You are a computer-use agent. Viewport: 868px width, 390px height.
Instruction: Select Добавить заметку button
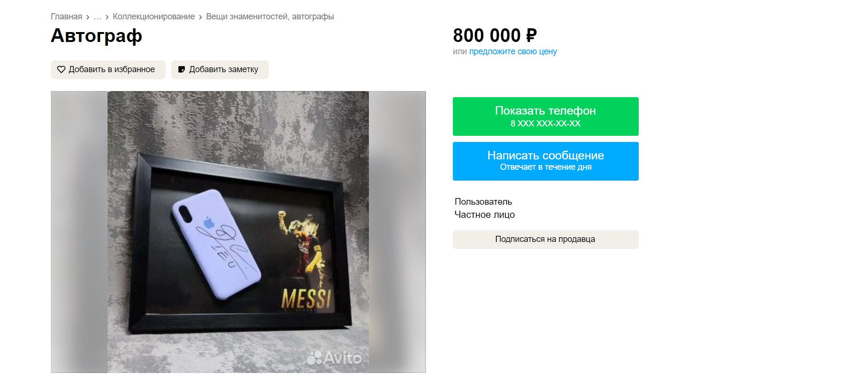220,70
